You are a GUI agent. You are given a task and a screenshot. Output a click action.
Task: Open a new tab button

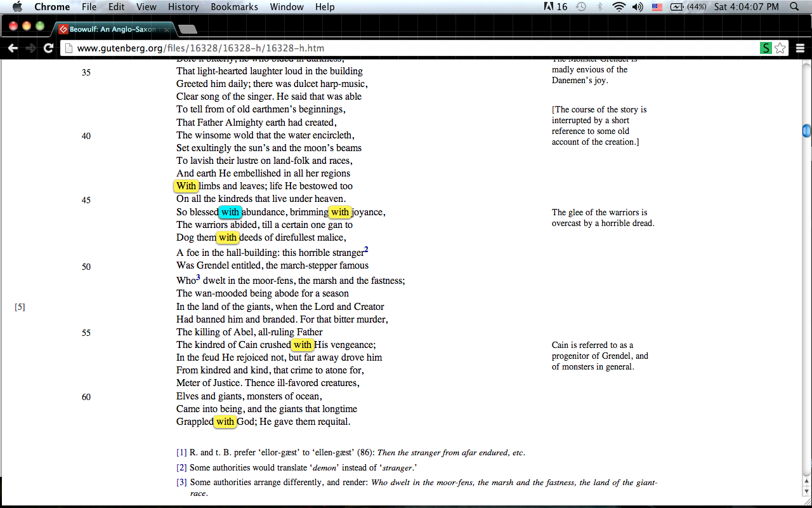188,30
